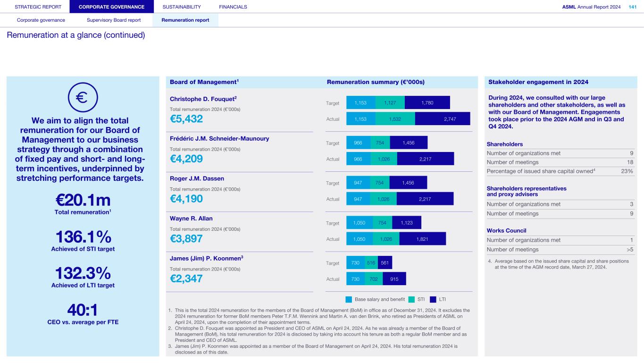Click Fouquet's target STI bar 1,127
The width and height of the screenshot is (644, 363).
point(390,102)
